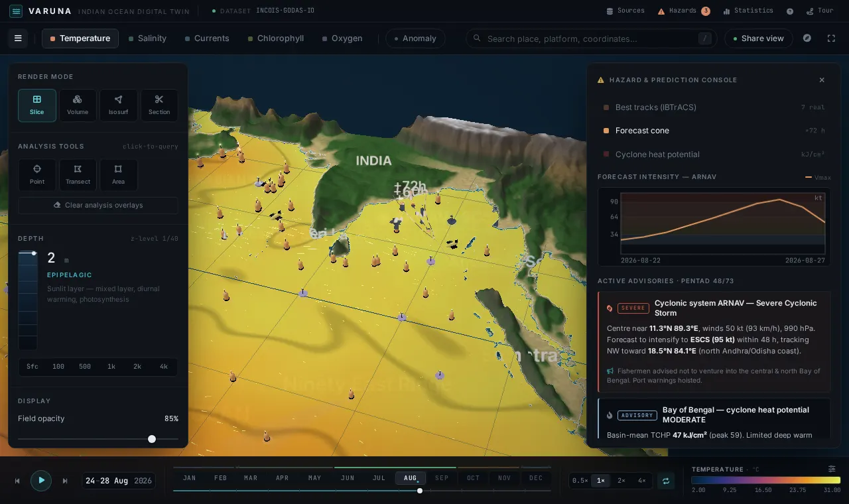This screenshot has height=504, width=849.
Task: Start the guided Tour
Action: click(820, 11)
